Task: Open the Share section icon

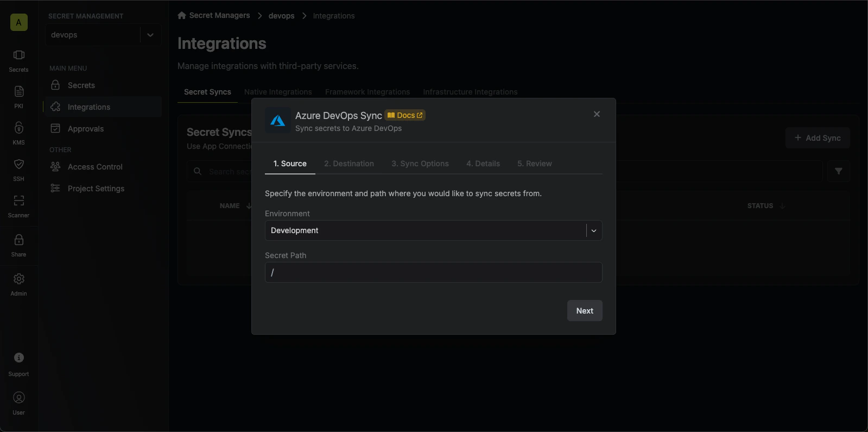Action: (x=18, y=240)
